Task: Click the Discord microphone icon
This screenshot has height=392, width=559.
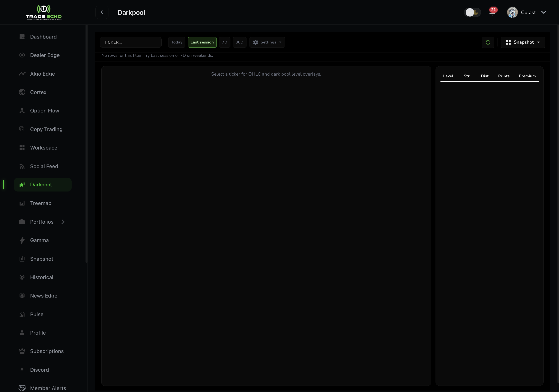Action: 22,370
